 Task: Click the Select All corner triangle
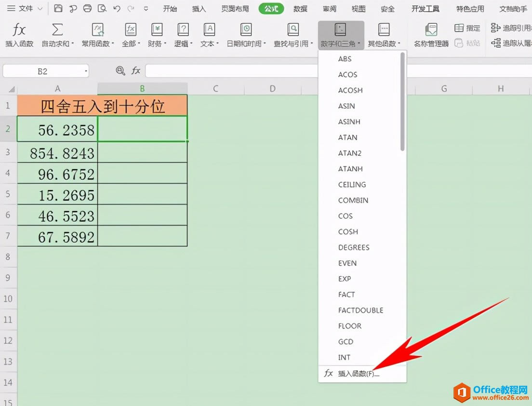pyautogui.click(x=12, y=89)
